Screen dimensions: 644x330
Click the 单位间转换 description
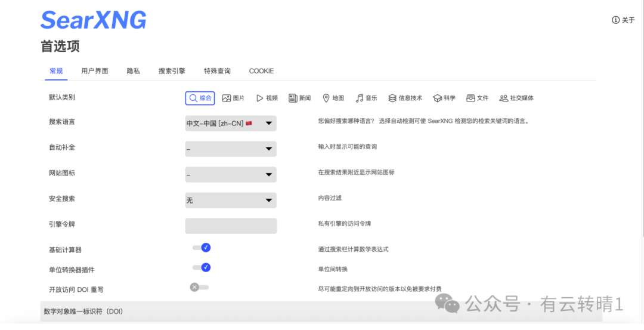(x=333, y=269)
